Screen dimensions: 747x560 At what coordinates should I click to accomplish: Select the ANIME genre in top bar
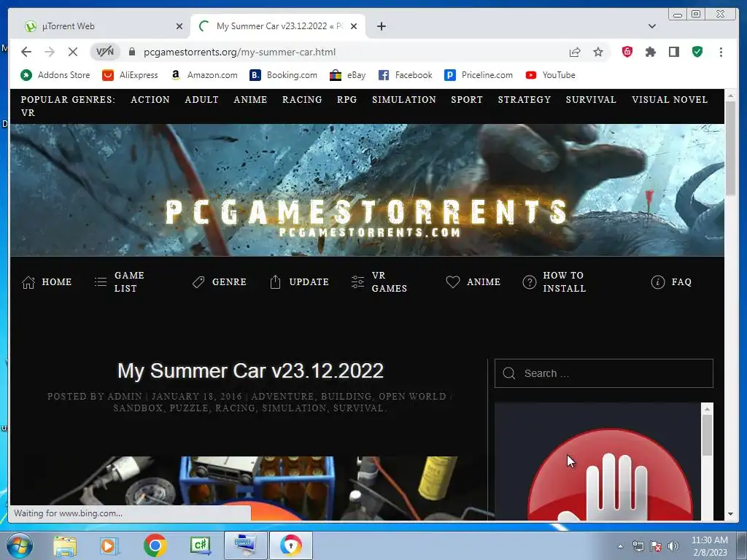(250, 99)
